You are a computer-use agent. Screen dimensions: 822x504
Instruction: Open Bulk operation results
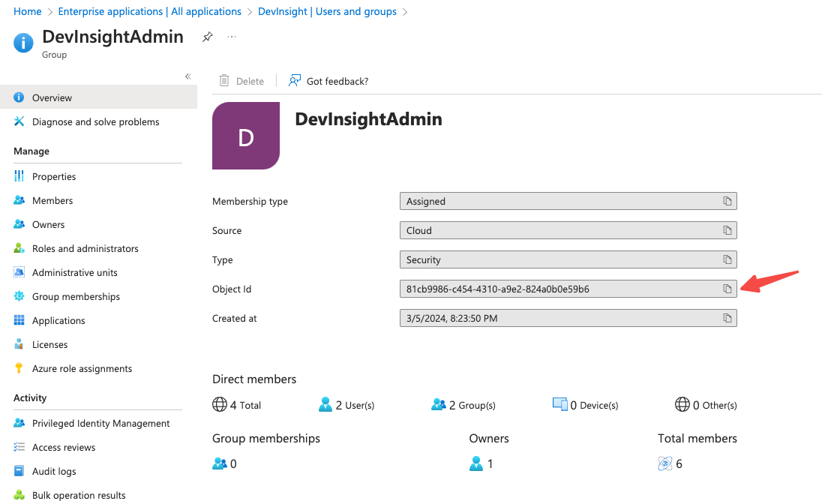[78, 495]
